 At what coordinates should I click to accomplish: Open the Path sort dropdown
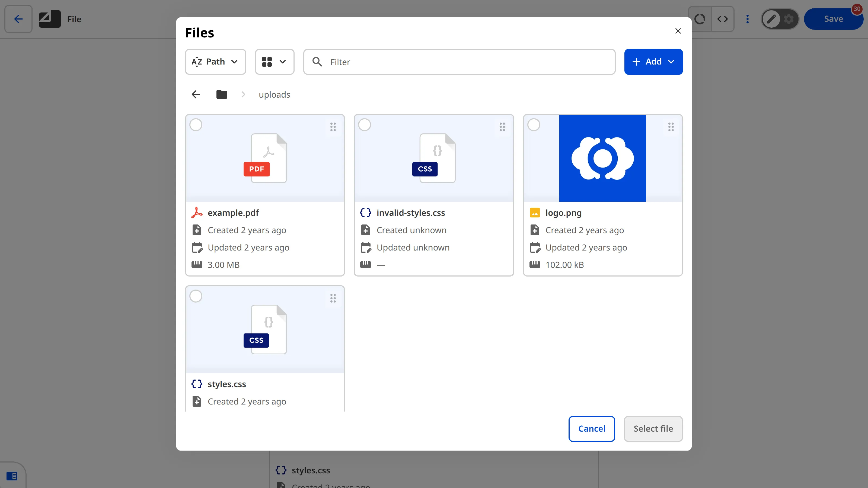[x=215, y=62]
